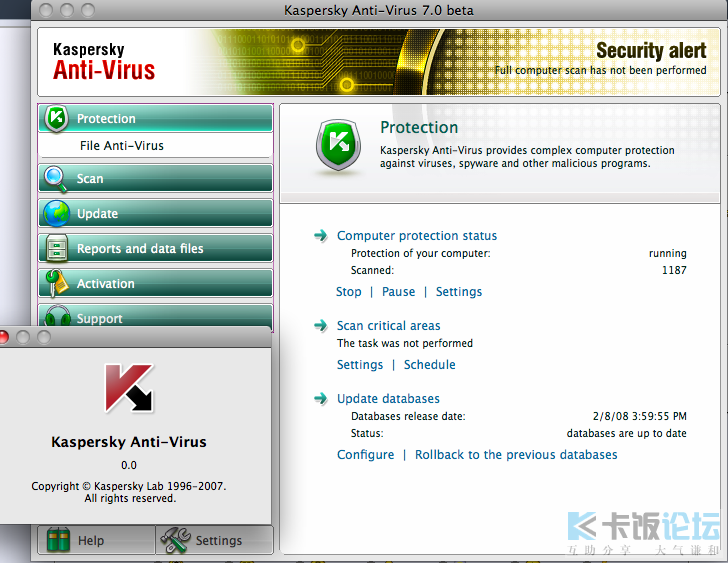Screen dimensions: 728x563
Task: Click the Security alert banner heading
Action: (x=651, y=51)
